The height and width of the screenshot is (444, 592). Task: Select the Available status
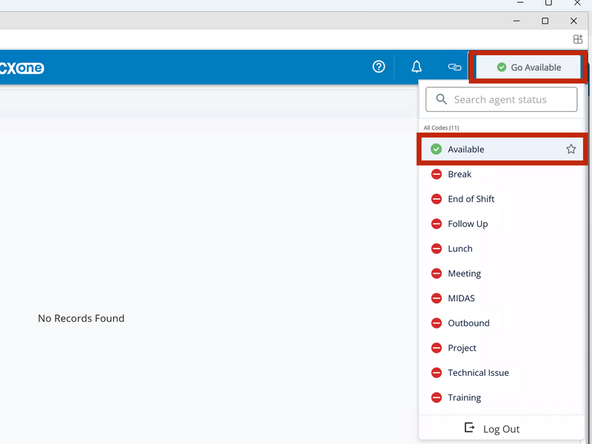tap(502, 149)
